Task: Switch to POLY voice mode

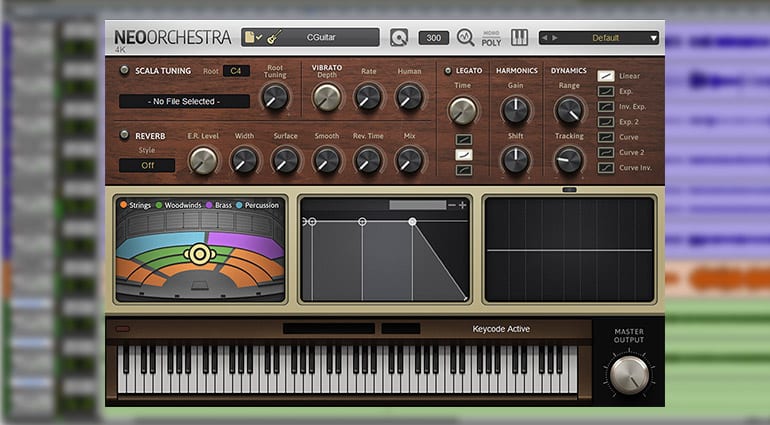Action: 491,43
